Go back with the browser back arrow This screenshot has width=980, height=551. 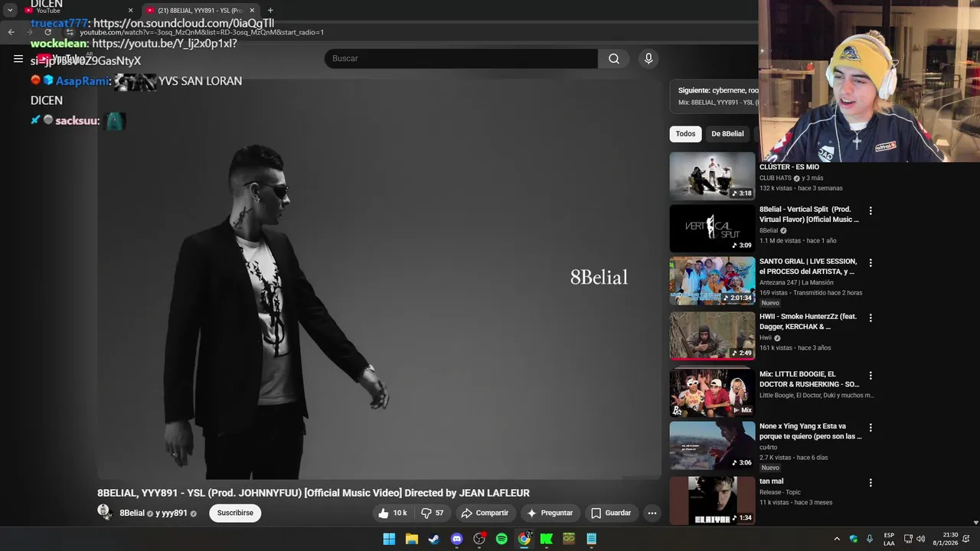click(11, 32)
